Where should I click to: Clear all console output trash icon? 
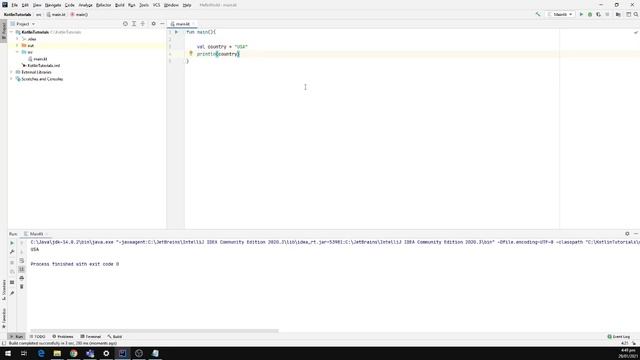pyautogui.click(x=22, y=287)
